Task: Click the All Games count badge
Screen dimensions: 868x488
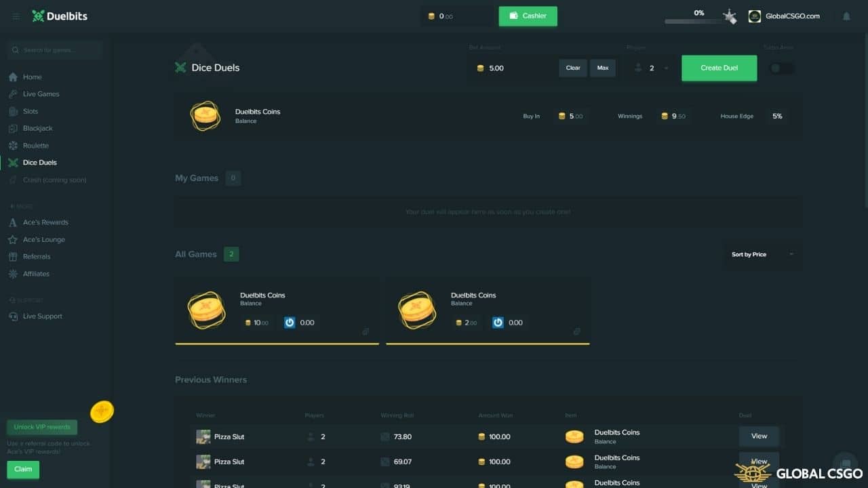Action: click(231, 254)
